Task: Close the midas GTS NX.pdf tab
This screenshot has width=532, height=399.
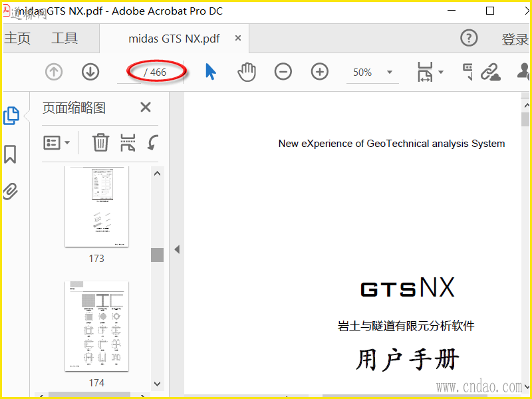Action: 238,38
